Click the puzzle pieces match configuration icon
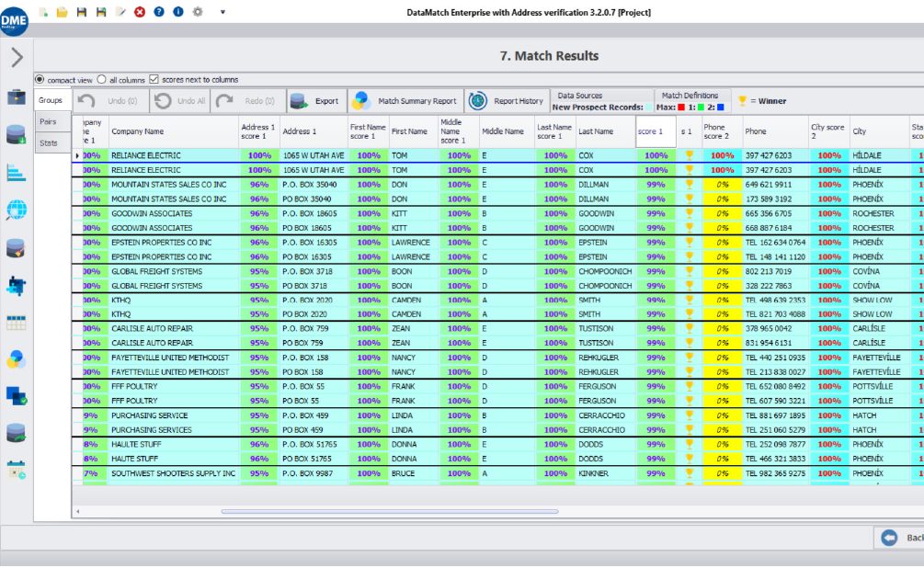The width and height of the screenshot is (924, 568). tap(16, 286)
